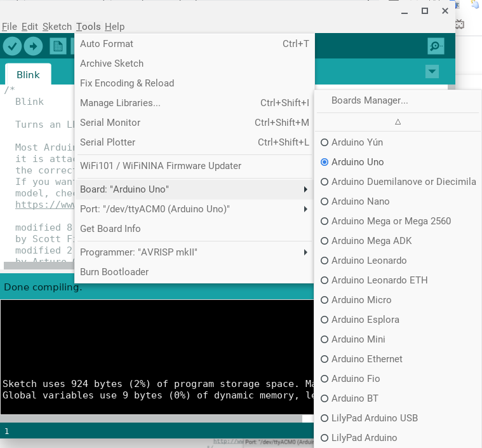Click the "Done compiling." status text
The width and height of the screenshot is (482, 448).
(43, 287)
